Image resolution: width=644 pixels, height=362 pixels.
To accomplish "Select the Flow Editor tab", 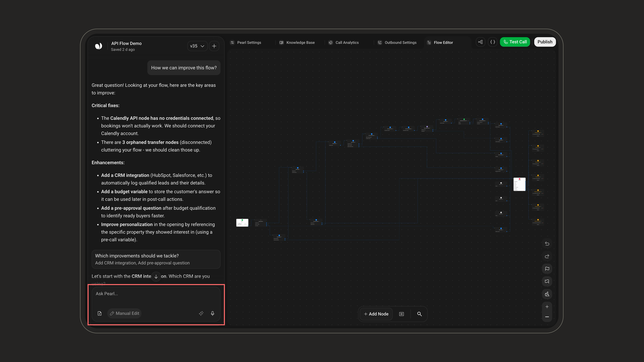I will pyautogui.click(x=440, y=42).
